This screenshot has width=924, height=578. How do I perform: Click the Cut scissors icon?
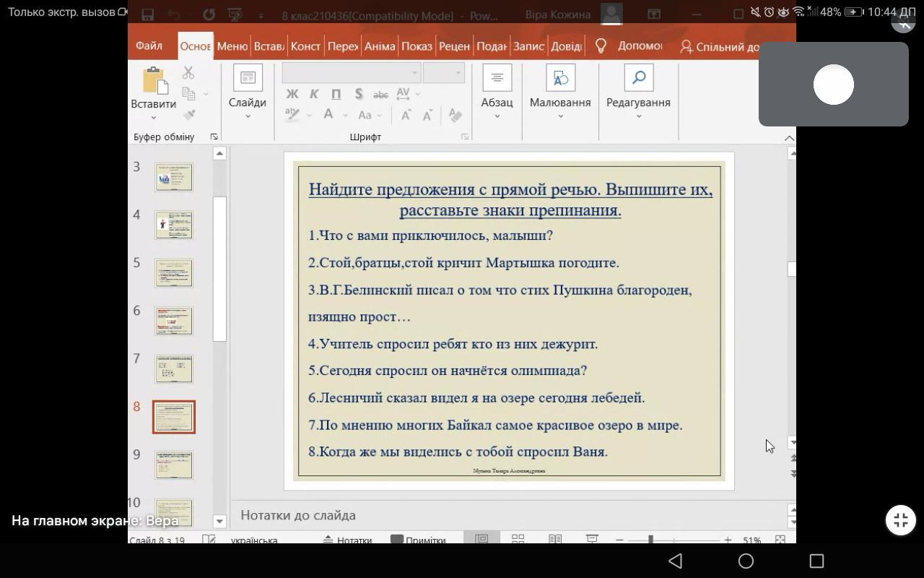tap(188, 73)
